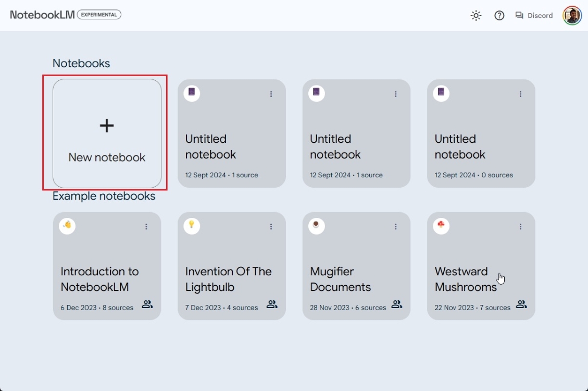Create a New notebook
Screen dimensions: 588x391
point(107,133)
